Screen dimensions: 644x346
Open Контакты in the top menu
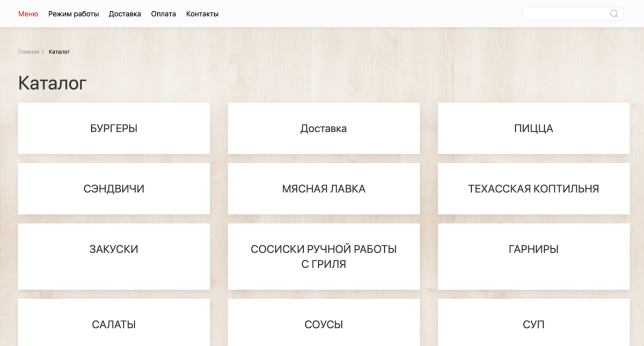pyautogui.click(x=202, y=14)
